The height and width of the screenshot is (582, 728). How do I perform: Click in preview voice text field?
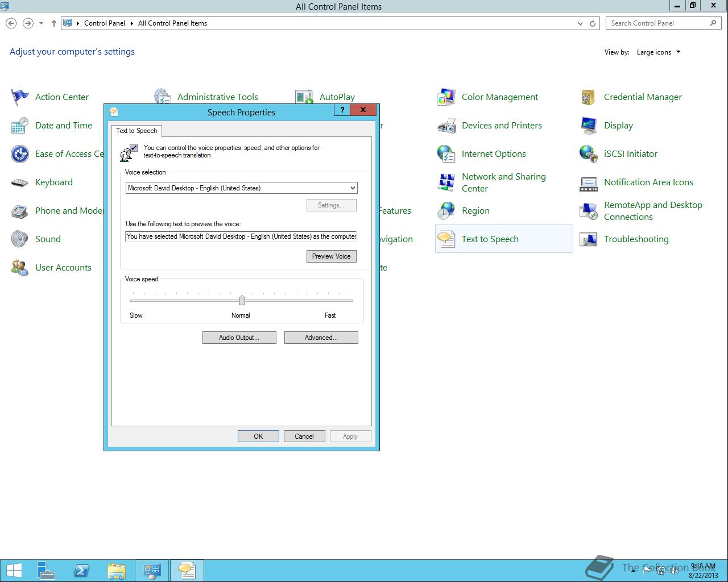pyautogui.click(x=241, y=236)
